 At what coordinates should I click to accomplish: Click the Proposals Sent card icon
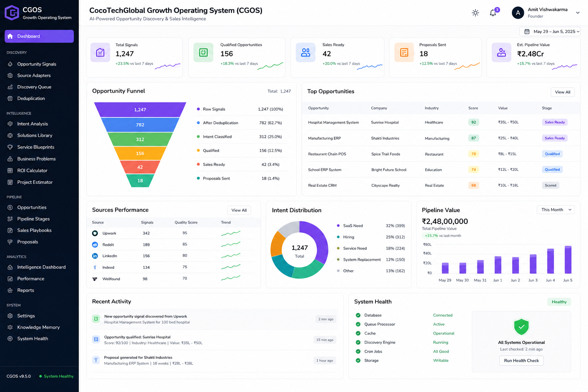click(x=404, y=52)
